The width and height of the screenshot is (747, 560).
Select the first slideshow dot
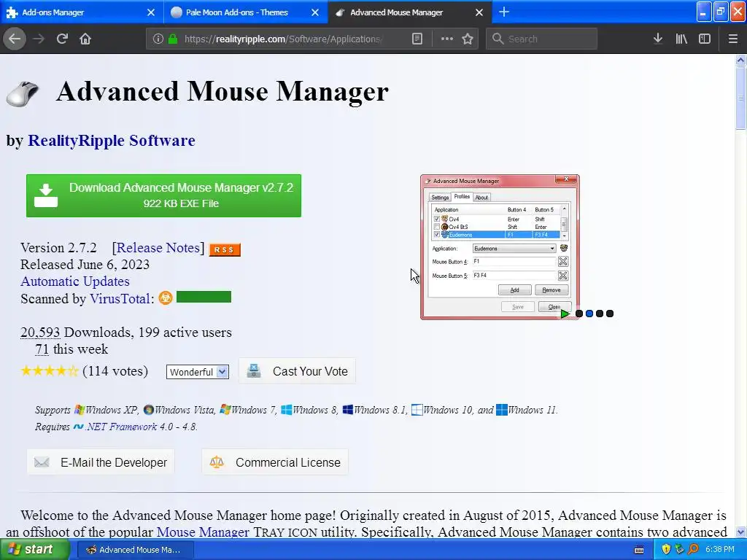coord(578,314)
